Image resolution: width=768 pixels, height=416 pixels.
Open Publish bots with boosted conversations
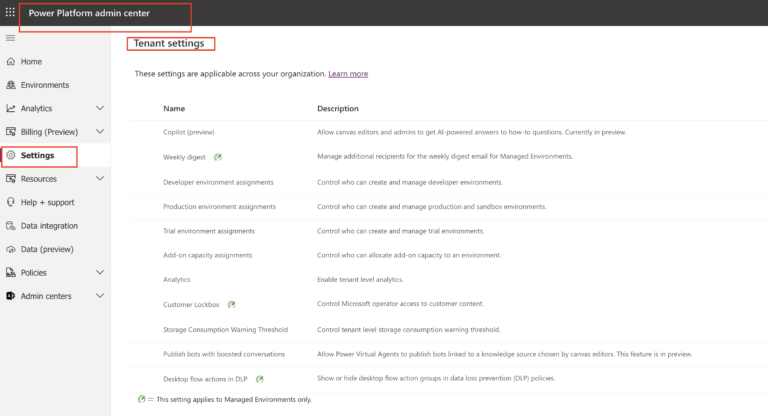224,354
